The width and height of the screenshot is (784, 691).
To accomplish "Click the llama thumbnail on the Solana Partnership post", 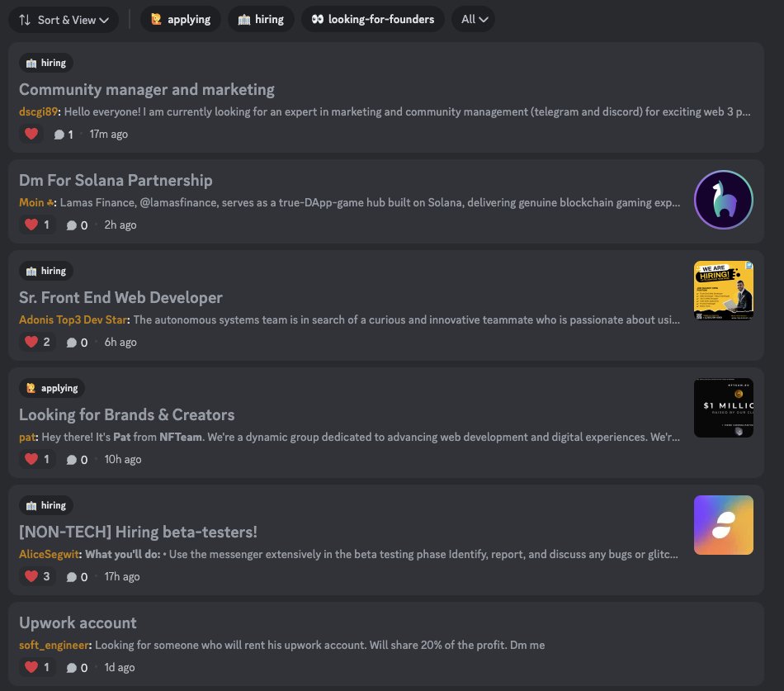I will (724, 199).
